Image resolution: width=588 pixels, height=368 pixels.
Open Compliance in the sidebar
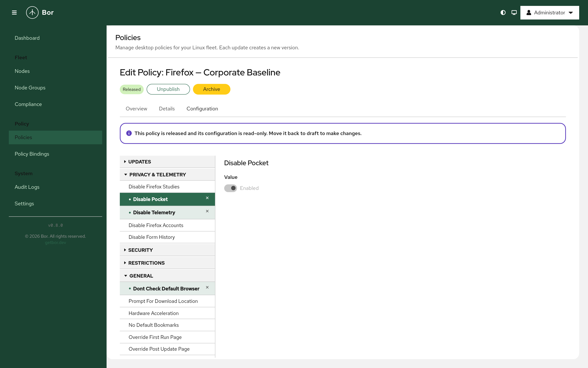coord(55,104)
